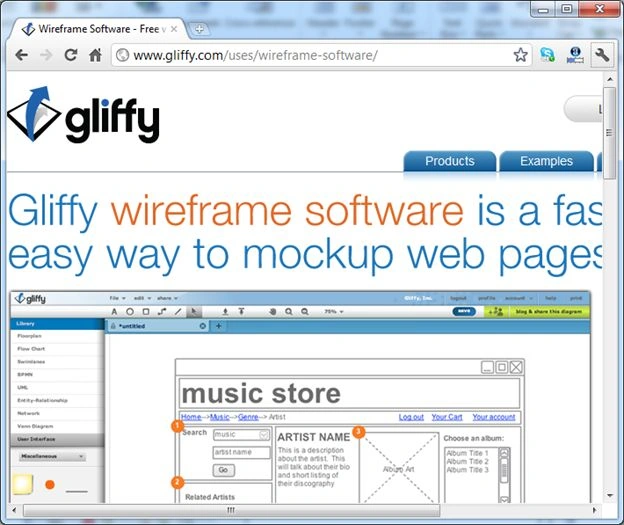Open the 75% zoom level dropdown
This screenshot has height=525, width=624.
[334, 312]
